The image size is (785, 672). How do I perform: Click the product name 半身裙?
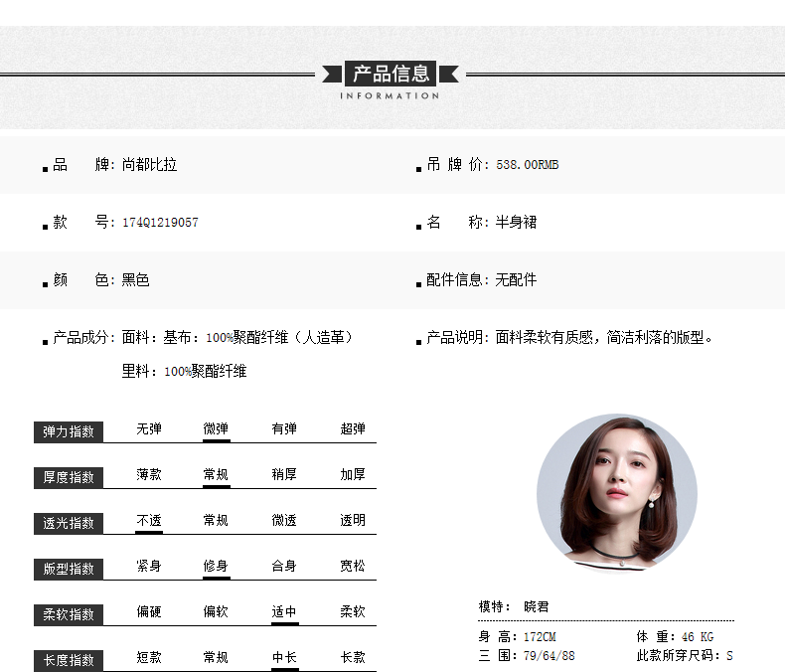coord(516,223)
